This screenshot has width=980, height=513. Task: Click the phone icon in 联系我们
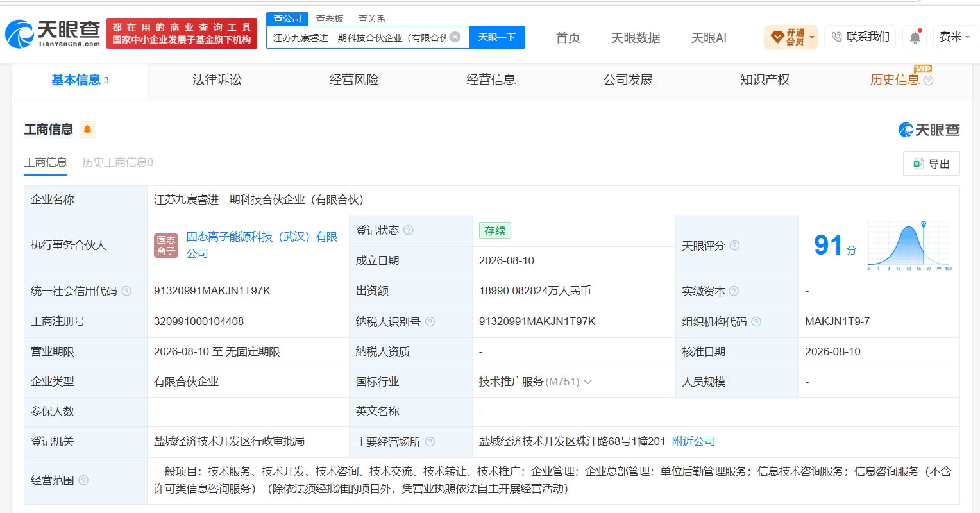836,37
